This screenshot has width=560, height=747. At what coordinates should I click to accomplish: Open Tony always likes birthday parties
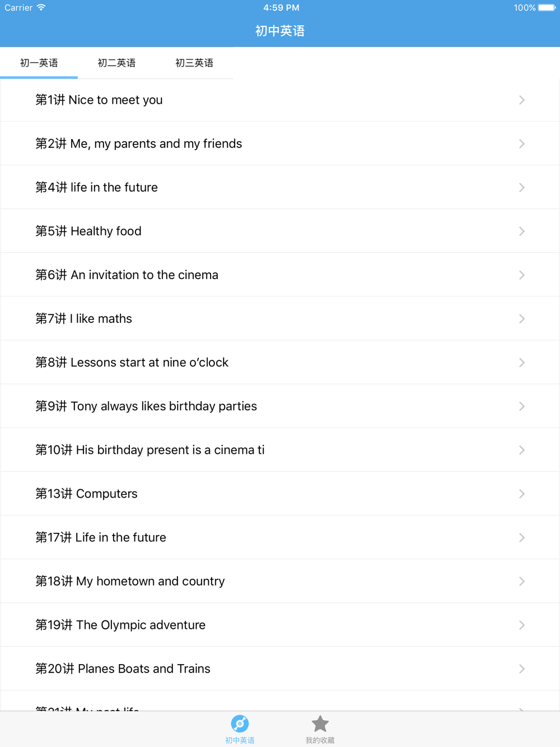coord(146,406)
